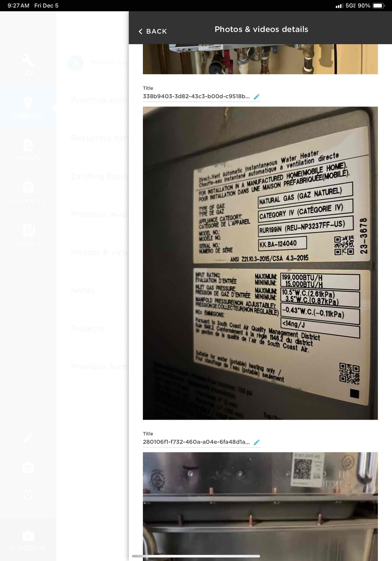This screenshot has width=392, height=561.
Task: Edit title 280106f1 with pencil icon
Action: (257, 442)
